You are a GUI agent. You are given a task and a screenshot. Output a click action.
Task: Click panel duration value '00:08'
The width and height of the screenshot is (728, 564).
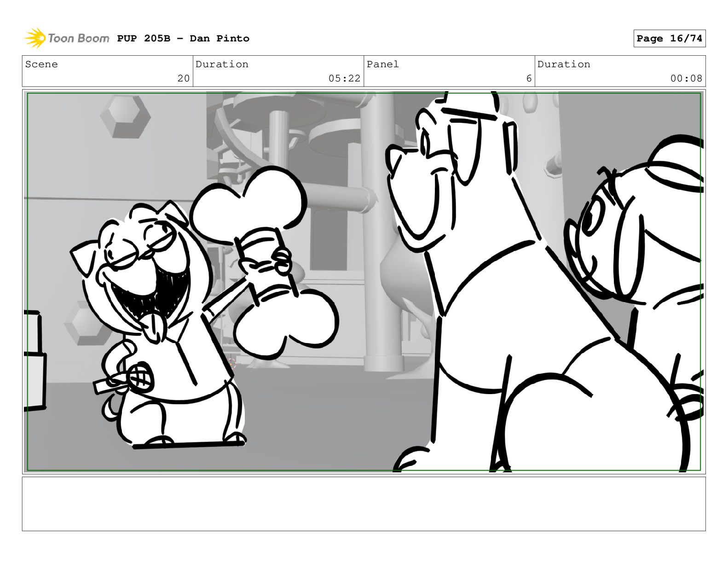687,78
